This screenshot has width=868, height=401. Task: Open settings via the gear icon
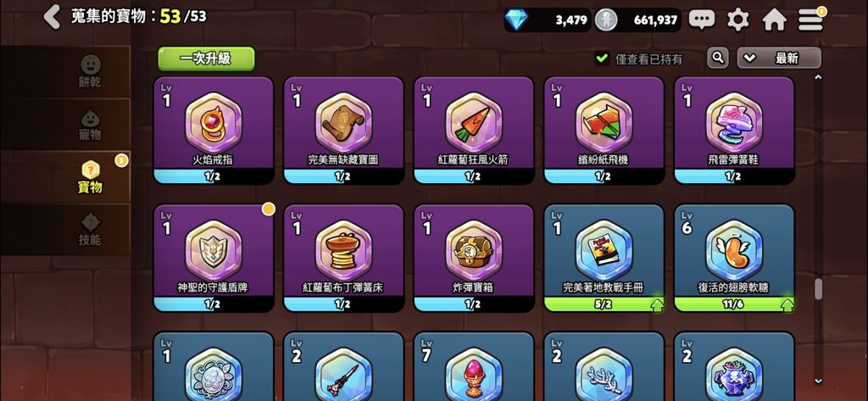coord(738,20)
